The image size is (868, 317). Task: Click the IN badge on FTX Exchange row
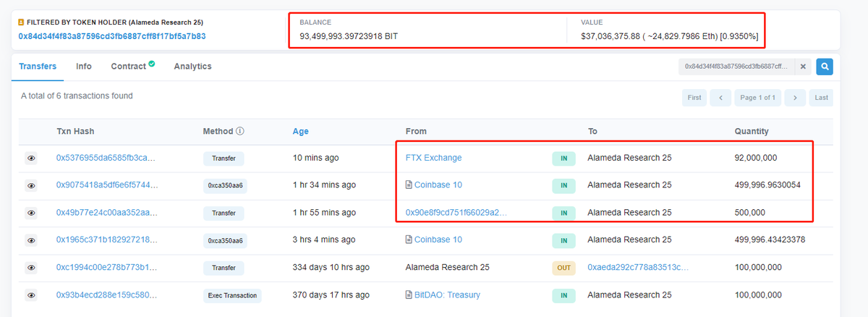[563, 158]
